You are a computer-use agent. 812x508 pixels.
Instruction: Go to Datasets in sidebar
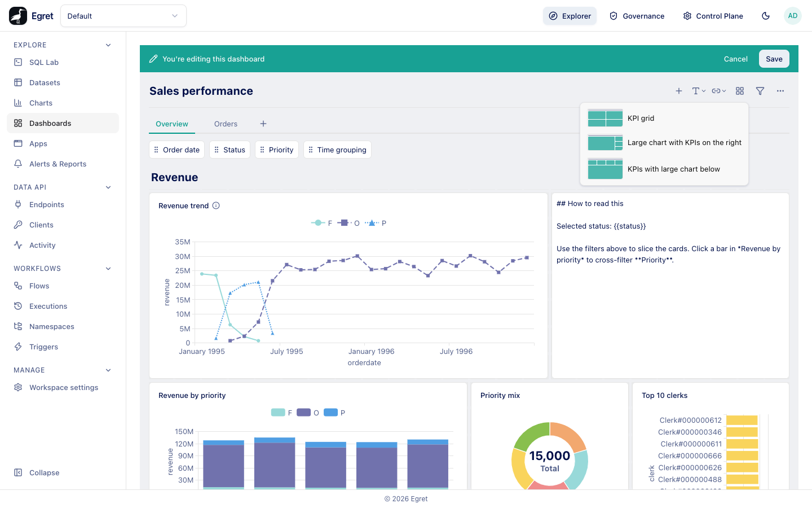(x=63, y=83)
